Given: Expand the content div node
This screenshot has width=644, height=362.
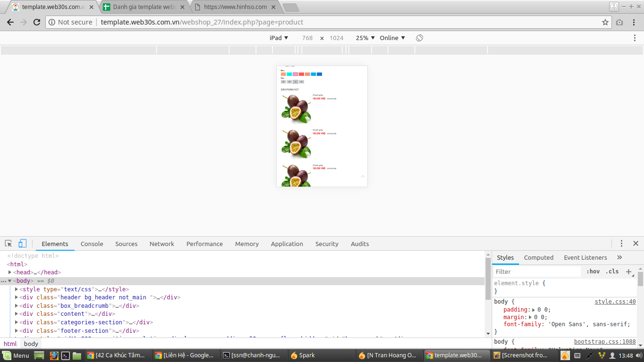Looking at the screenshot, I should (x=17, y=314).
